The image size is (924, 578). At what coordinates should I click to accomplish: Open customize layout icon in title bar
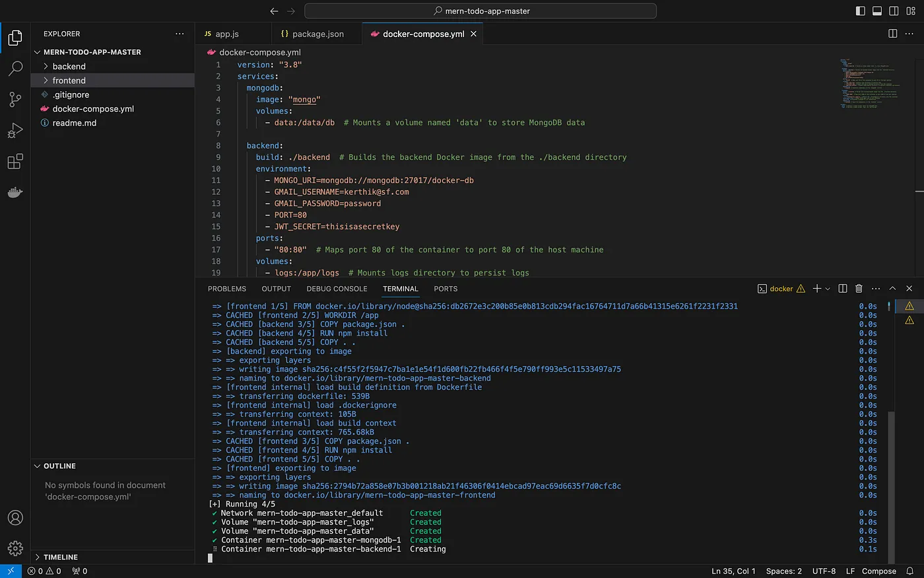(x=911, y=11)
